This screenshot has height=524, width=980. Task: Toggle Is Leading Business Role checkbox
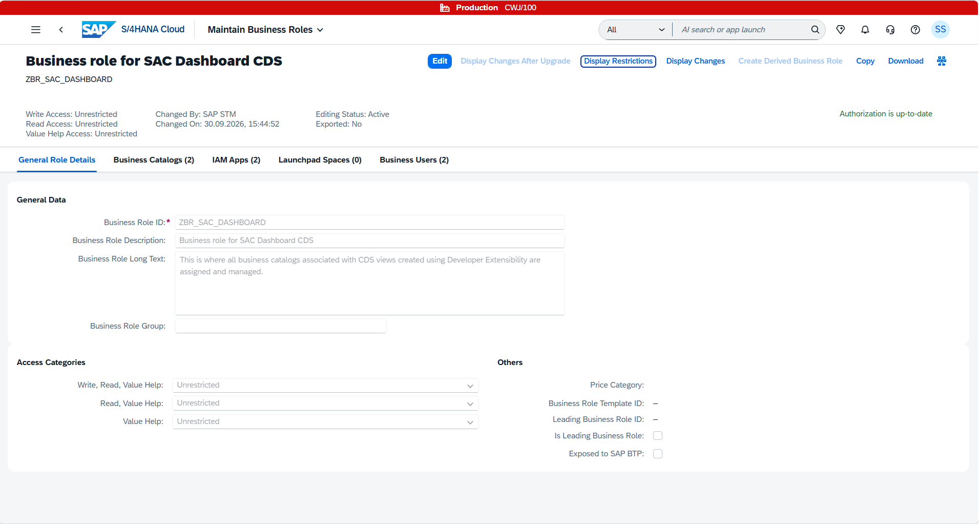pyautogui.click(x=658, y=436)
